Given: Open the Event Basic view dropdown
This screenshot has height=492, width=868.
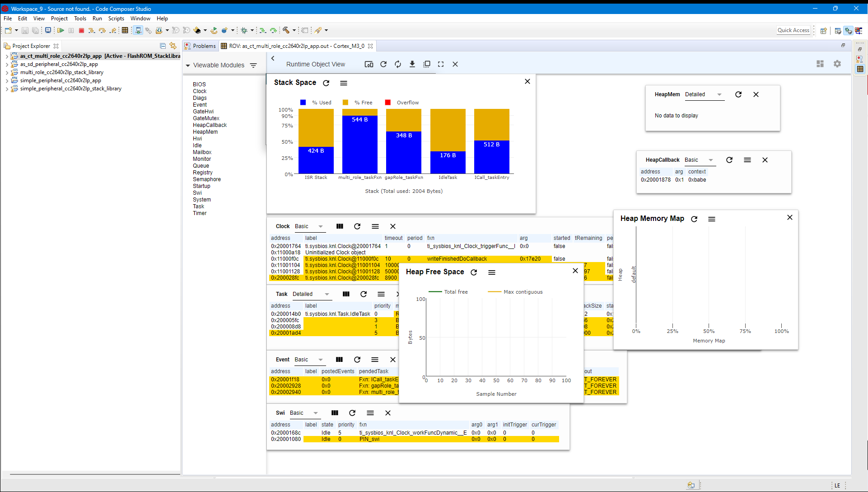Looking at the screenshot, I should 309,360.
